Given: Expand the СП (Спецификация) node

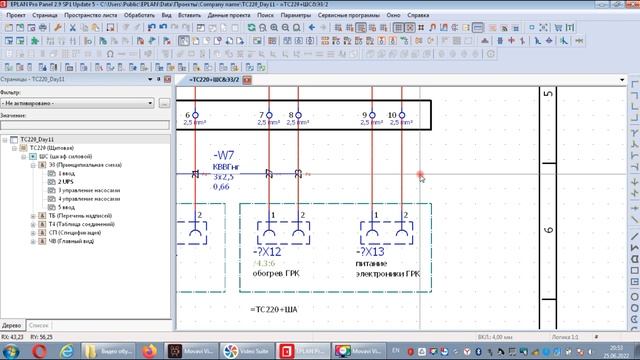Looking at the screenshot, I should 33,233.
